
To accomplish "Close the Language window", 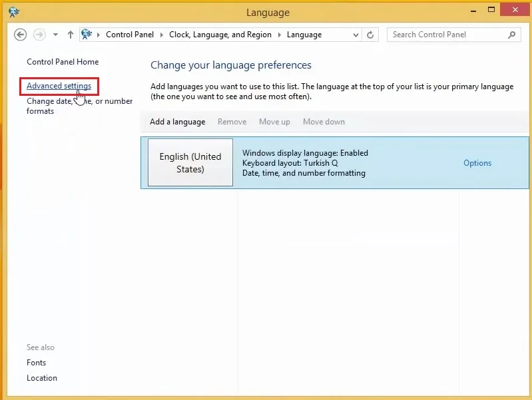I will pos(515,10).
